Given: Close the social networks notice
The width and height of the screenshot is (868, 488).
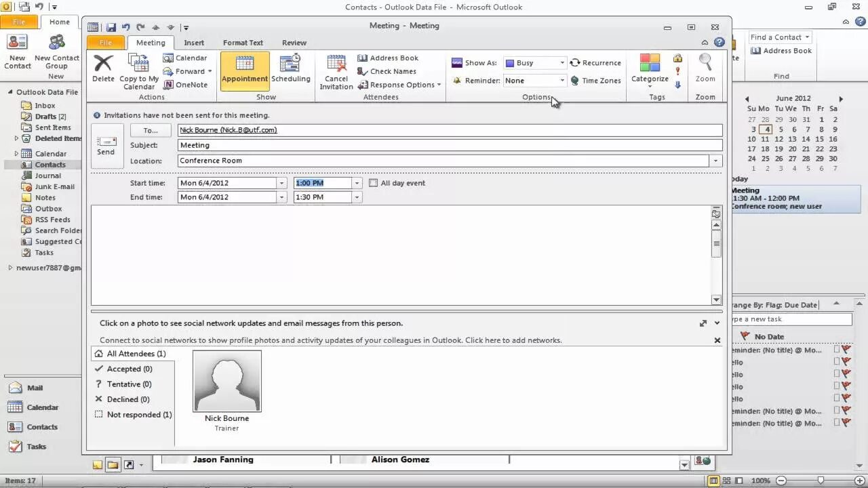Looking at the screenshot, I should 717,340.
